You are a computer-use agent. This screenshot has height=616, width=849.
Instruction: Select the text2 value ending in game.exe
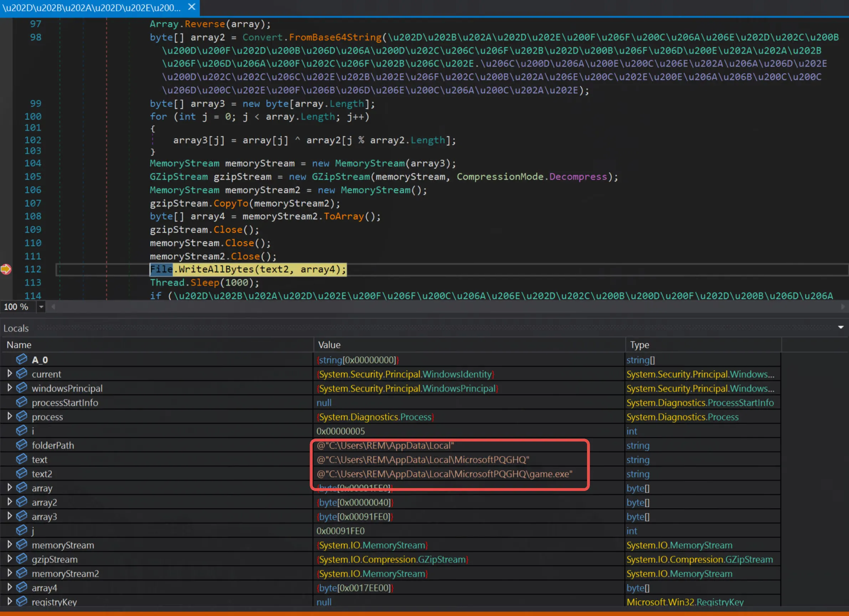click(x=444, y=474)
